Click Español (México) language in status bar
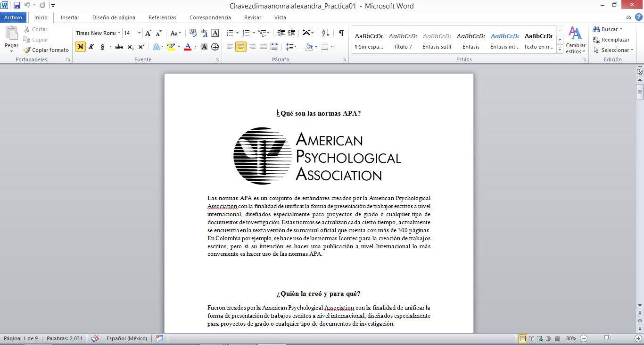Screen dimensions: 644x345 coord(126,338)
